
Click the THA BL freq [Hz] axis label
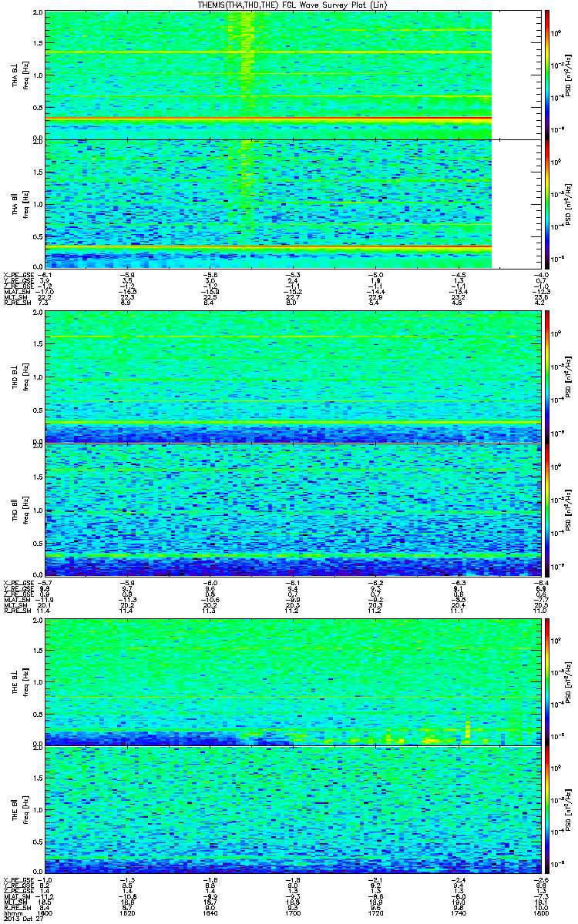pyautogui.click(x=25, y=75)
